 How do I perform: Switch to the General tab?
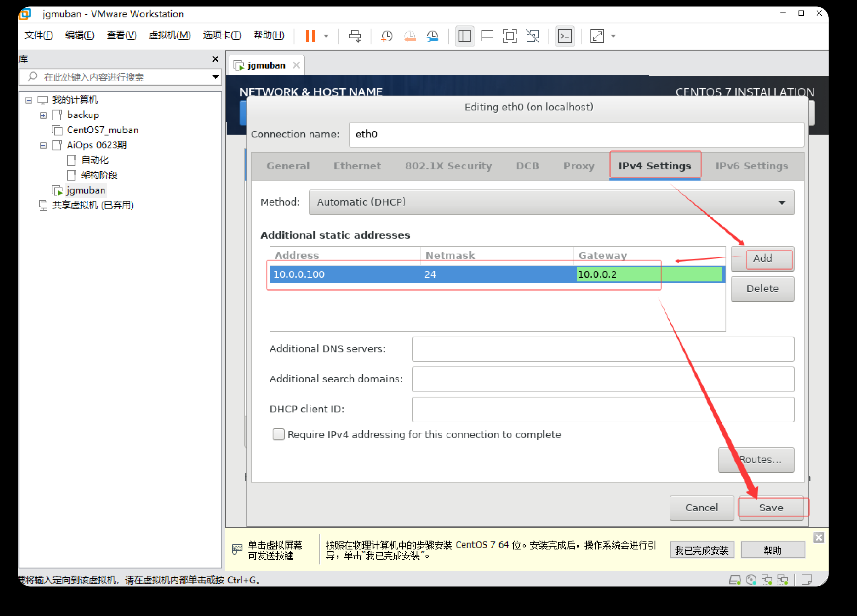pos(288,166)
